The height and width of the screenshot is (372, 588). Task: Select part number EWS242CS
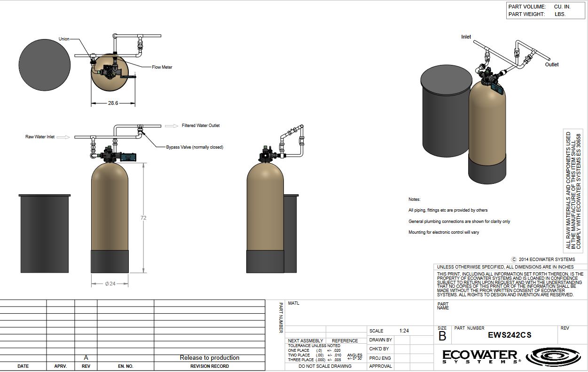click(510, 335)
